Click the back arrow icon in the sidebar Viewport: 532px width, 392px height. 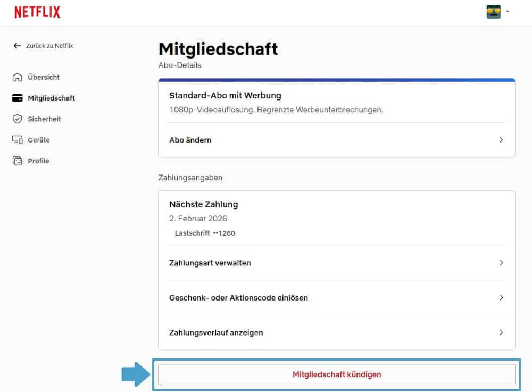tap(18, 46)
